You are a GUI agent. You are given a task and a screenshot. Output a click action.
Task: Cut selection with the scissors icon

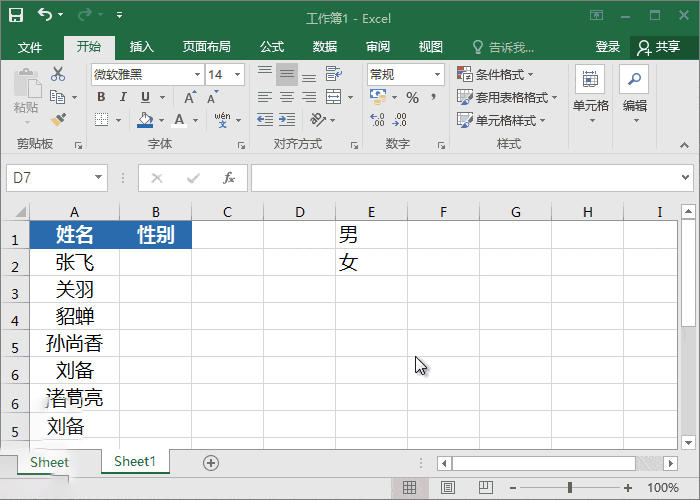point(58,74)
